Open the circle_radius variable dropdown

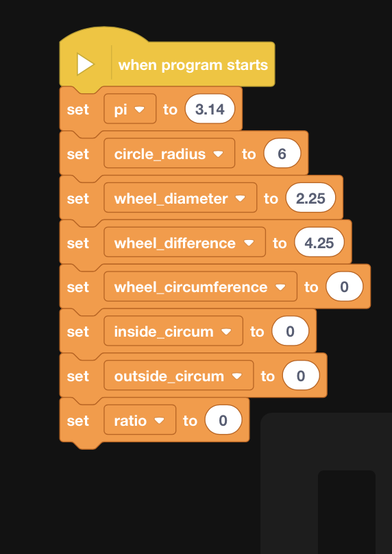point(169,154)
